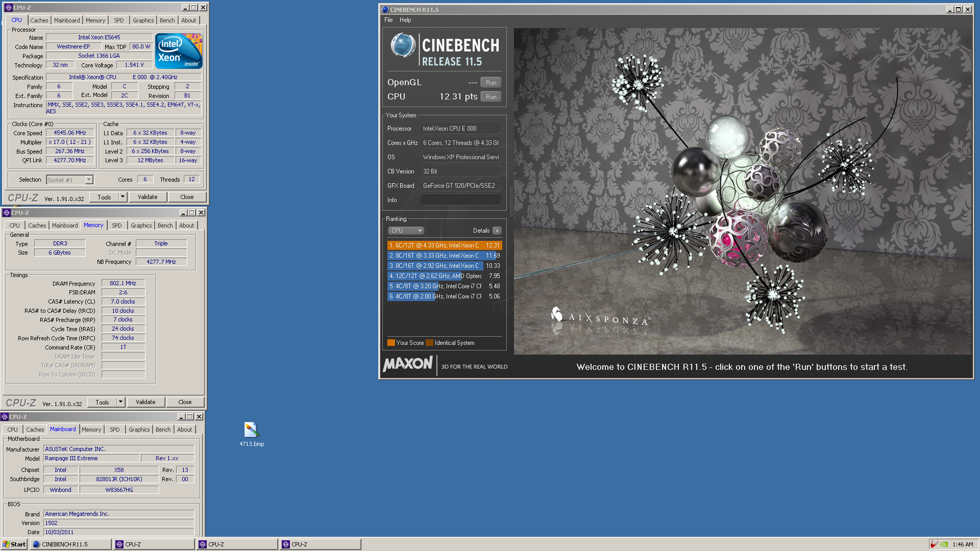
Task: Click Tools button in Memory CPU-Z window
Action: [102, 402]
